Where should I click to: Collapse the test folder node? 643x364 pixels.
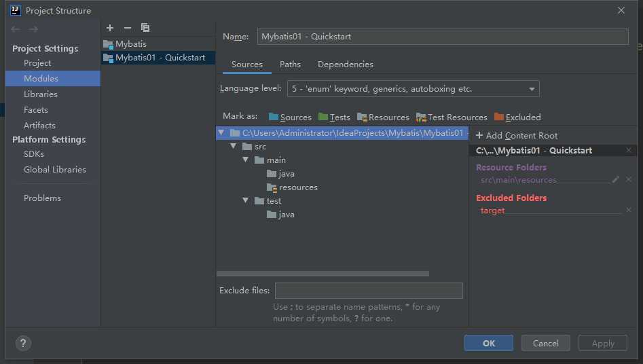click(246, 200)
